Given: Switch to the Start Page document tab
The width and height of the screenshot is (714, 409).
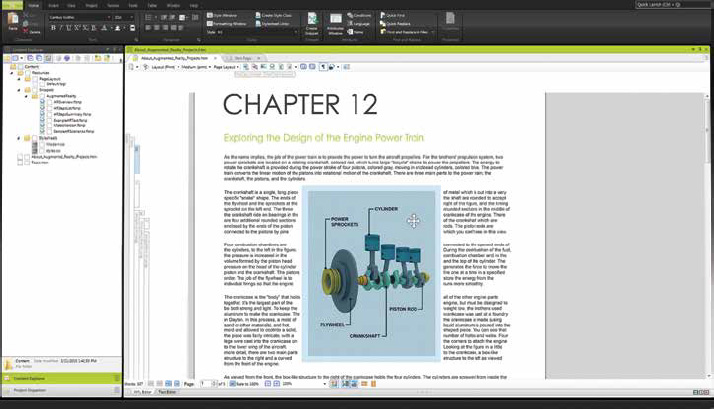Looking at the screenshot, I should tap(243, 58).
